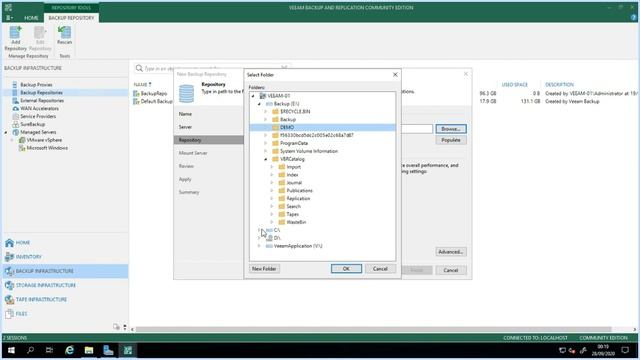The height and width of the screenshot is (360, 640).
Task: Select the Managed Servers node
Action: (x=38, y=132)
